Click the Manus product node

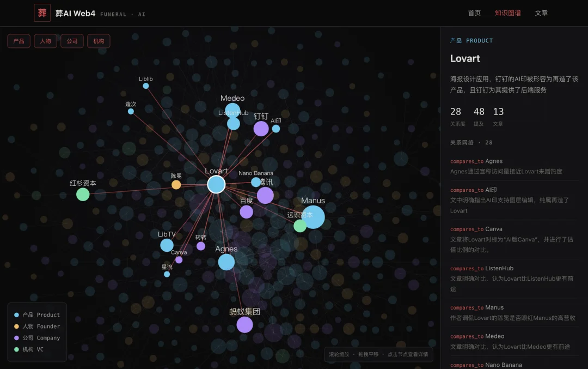(x=313, y=217)
